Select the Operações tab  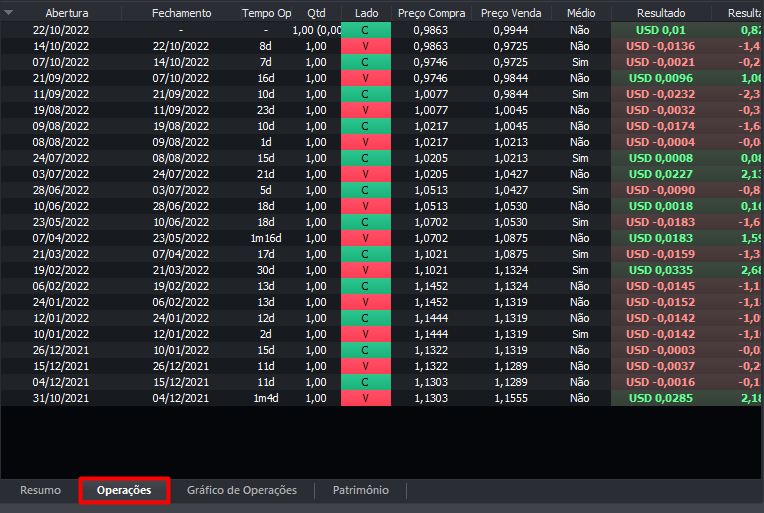124,490
